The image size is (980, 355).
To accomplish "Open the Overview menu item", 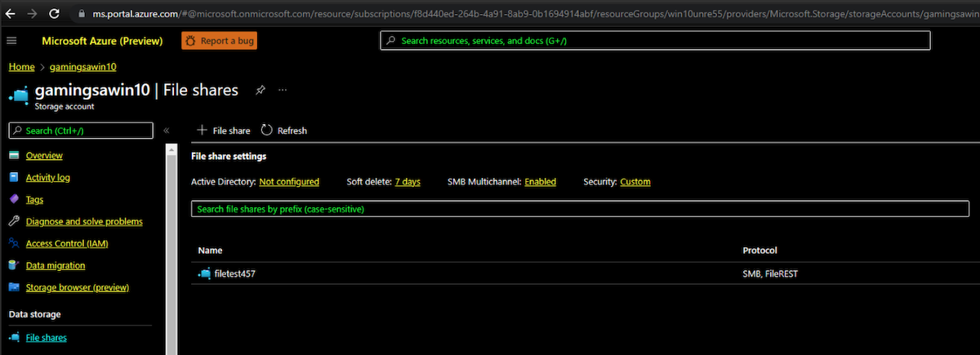I will 44,155.
